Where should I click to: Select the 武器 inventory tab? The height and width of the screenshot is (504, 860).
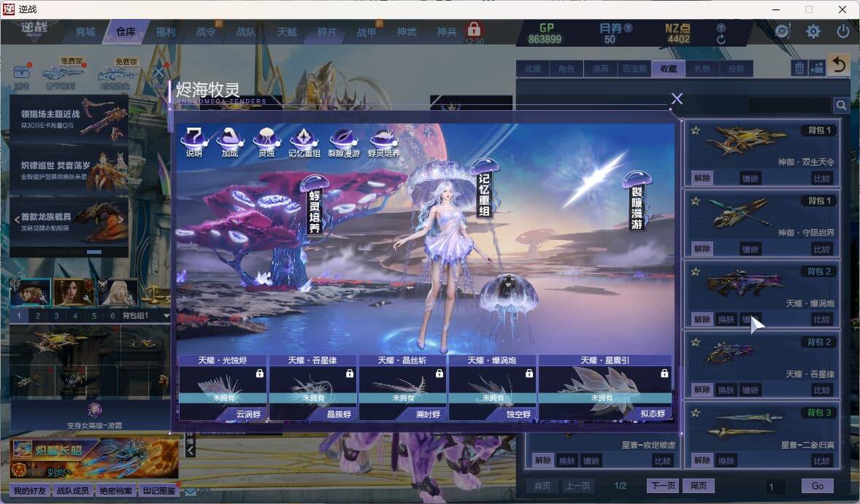532,69
